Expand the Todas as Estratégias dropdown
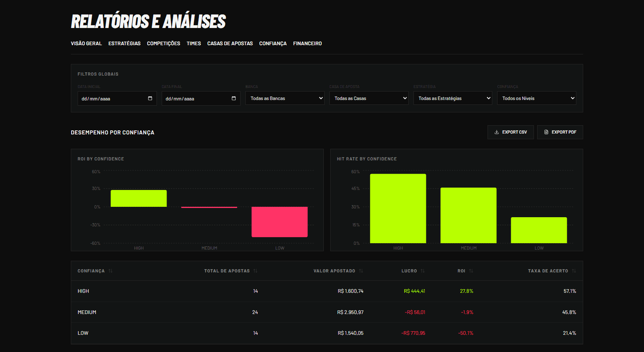644x352 pixels. tap(453, 98)
